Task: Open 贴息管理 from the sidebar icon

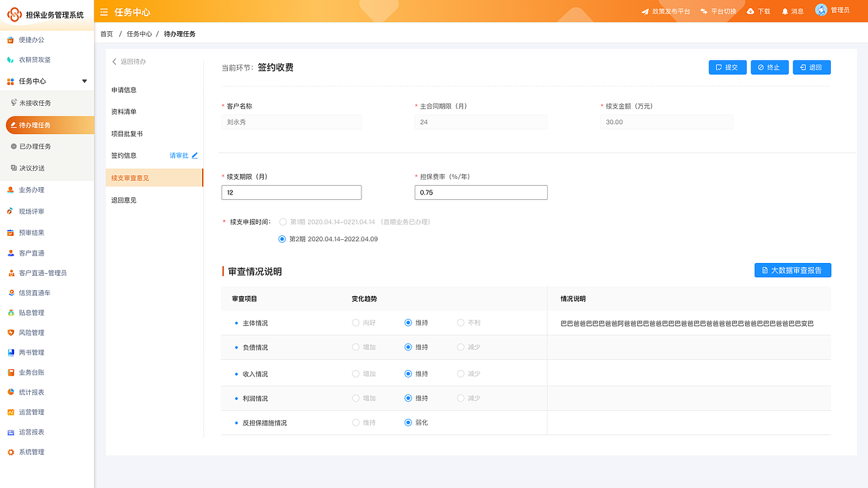Action: [x=11, y=312]
